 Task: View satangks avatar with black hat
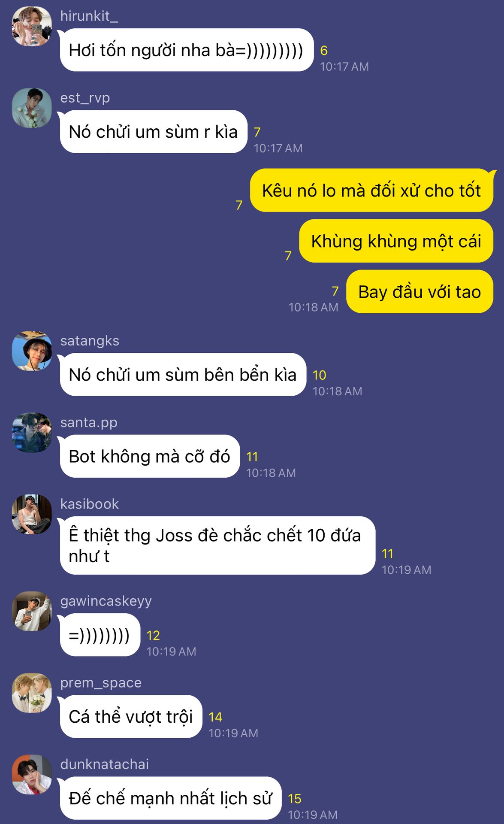(x=32, y=351)
